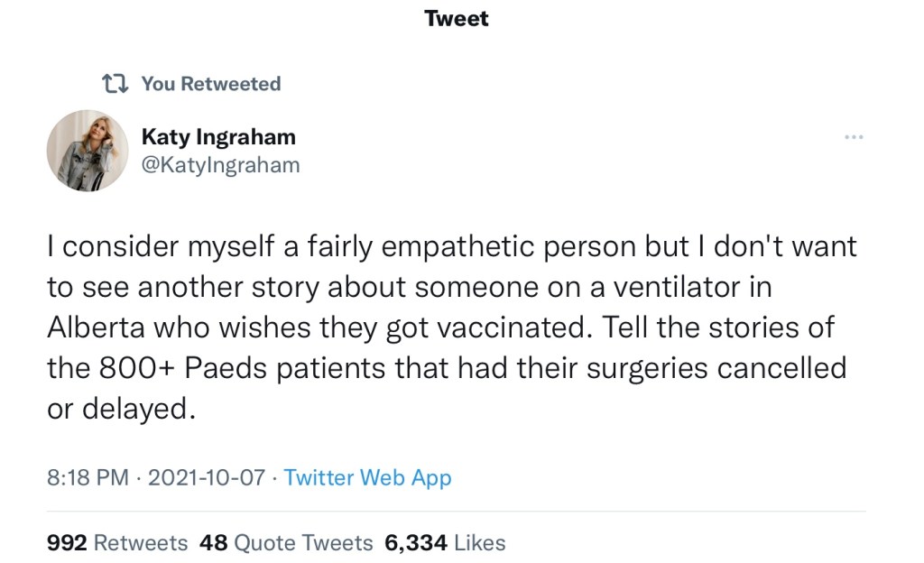Image resolution: width=924 pixels, height=563 pixels.
Task: Show the 6,334 Likes list
Action: pyautogui.click(x=445, y=542)
